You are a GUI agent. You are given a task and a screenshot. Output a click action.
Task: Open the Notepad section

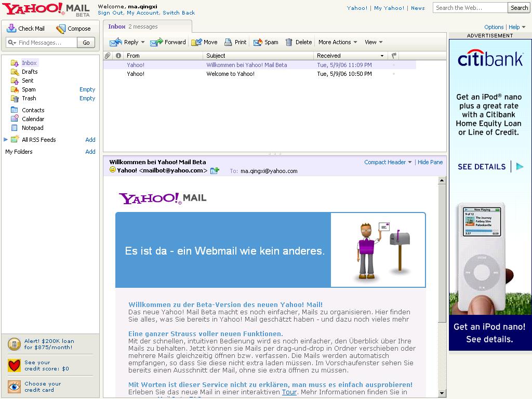pyautogui.click(x=33, y=128)
